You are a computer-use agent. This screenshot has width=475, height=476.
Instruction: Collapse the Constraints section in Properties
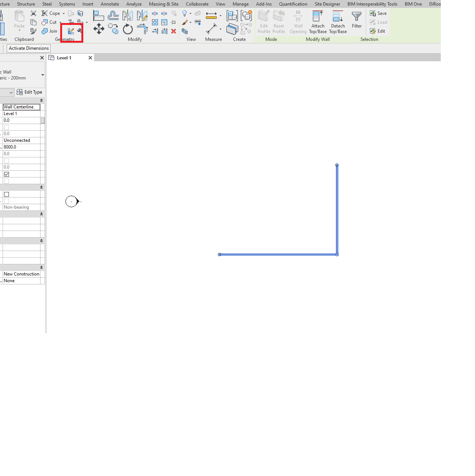41,100
